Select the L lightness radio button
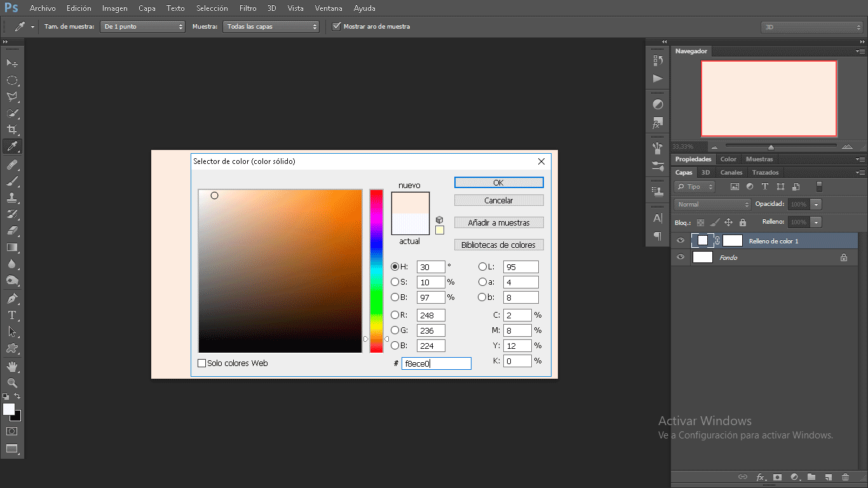Image resolution: width=868 pixels, height=488 pixels. coord(482,267)
